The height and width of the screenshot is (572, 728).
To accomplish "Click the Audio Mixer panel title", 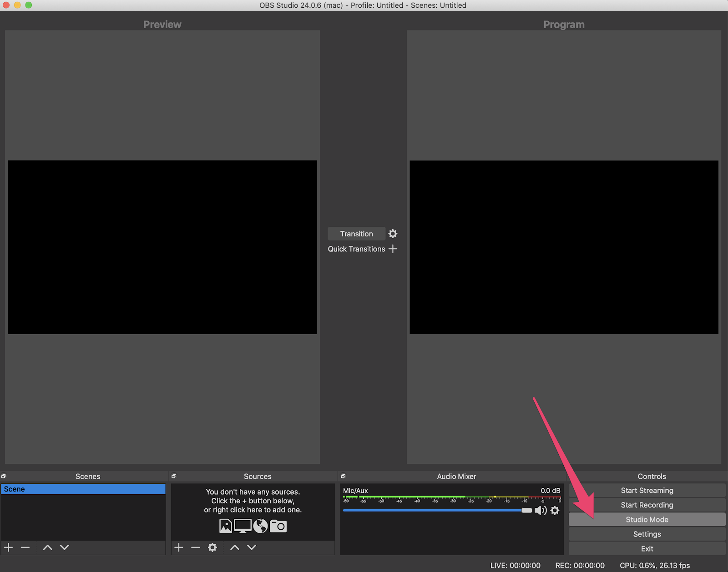I will pos(456,477).
